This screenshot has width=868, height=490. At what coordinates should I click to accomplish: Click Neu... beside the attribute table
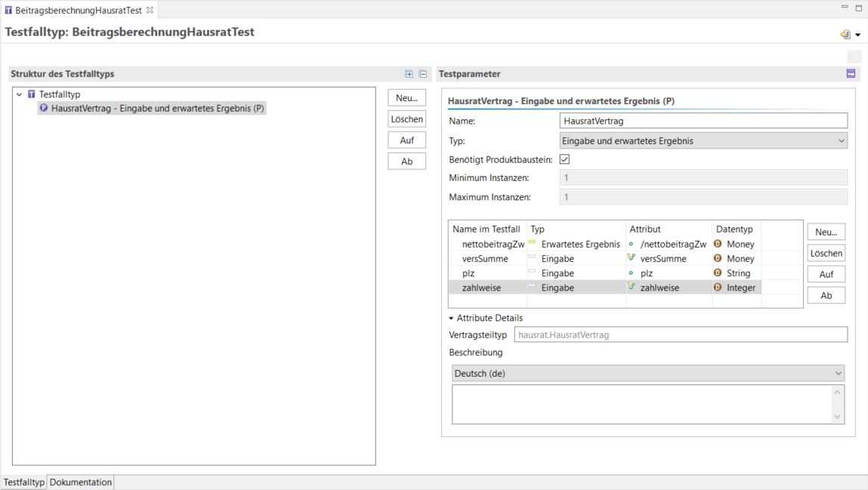[x=826, y=232]
